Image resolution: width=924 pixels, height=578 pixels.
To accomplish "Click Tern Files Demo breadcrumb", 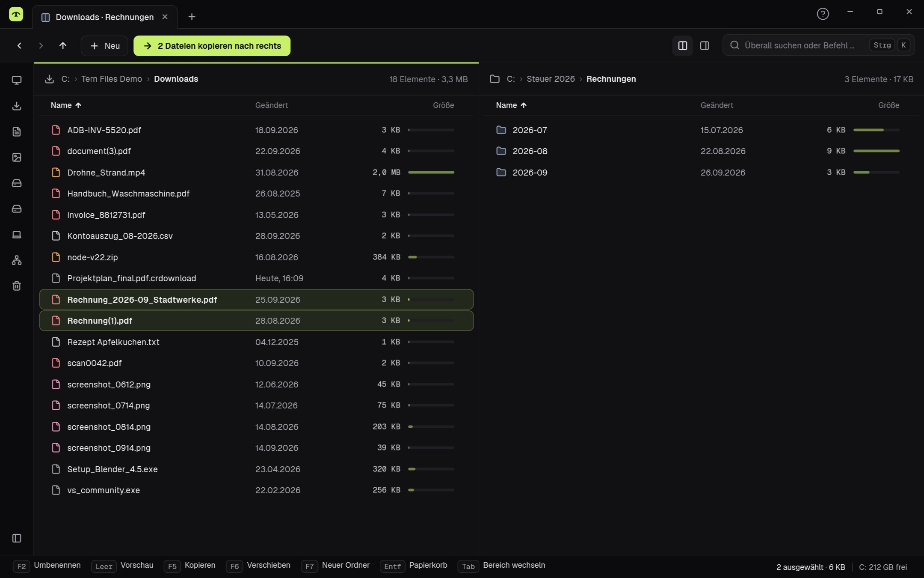I will (111, 79).
